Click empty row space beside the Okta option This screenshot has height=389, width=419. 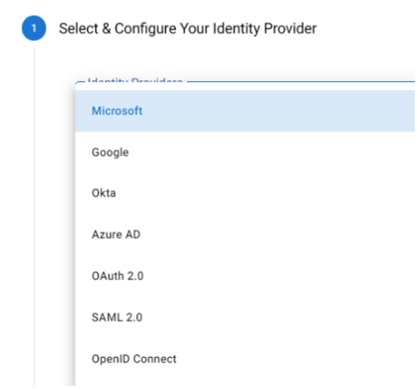coord(265,193)
